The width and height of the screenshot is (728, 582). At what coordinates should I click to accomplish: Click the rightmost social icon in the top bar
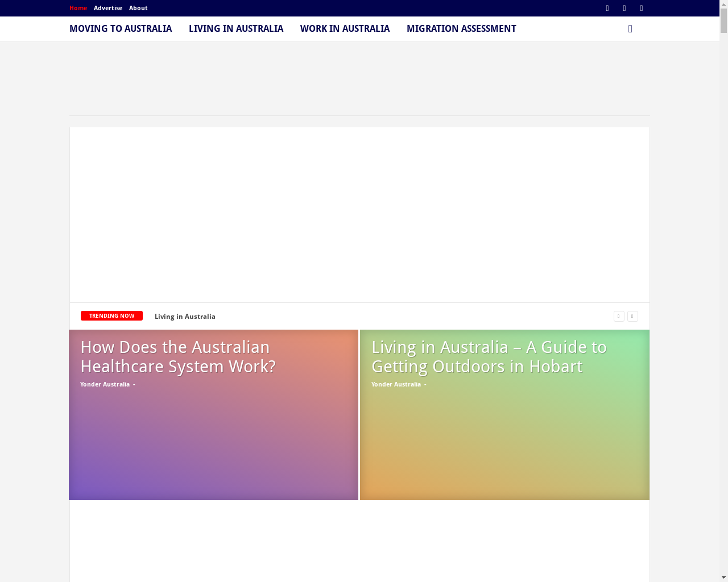[642, 8]
